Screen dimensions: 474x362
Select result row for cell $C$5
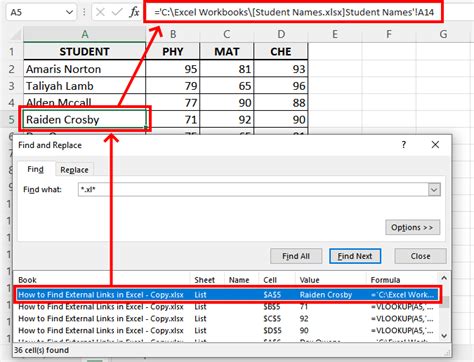[227, 319]
